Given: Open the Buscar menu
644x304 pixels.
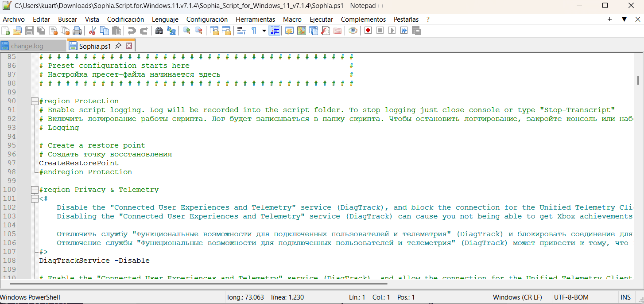Looking at the screenshot, I should [67, 19].
